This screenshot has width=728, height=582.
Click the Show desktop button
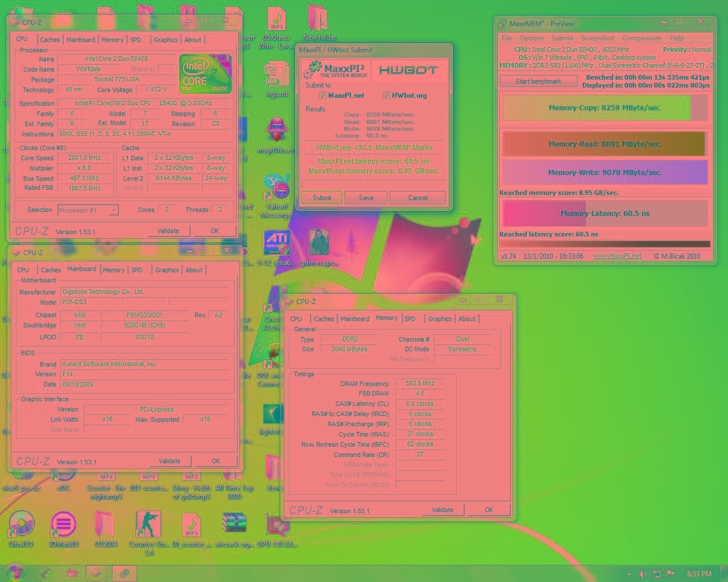click(724, 573)
